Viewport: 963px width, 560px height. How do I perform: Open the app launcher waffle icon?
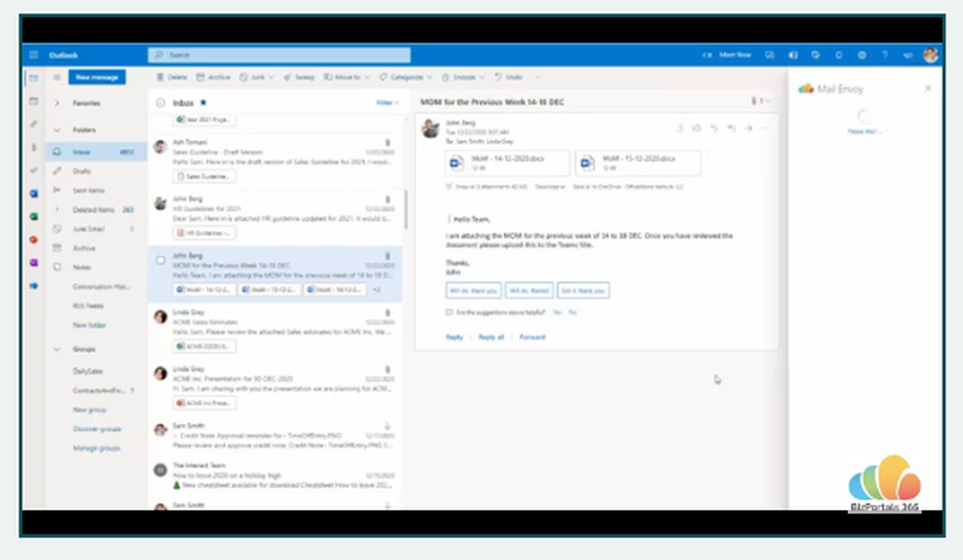pos(34,55)
